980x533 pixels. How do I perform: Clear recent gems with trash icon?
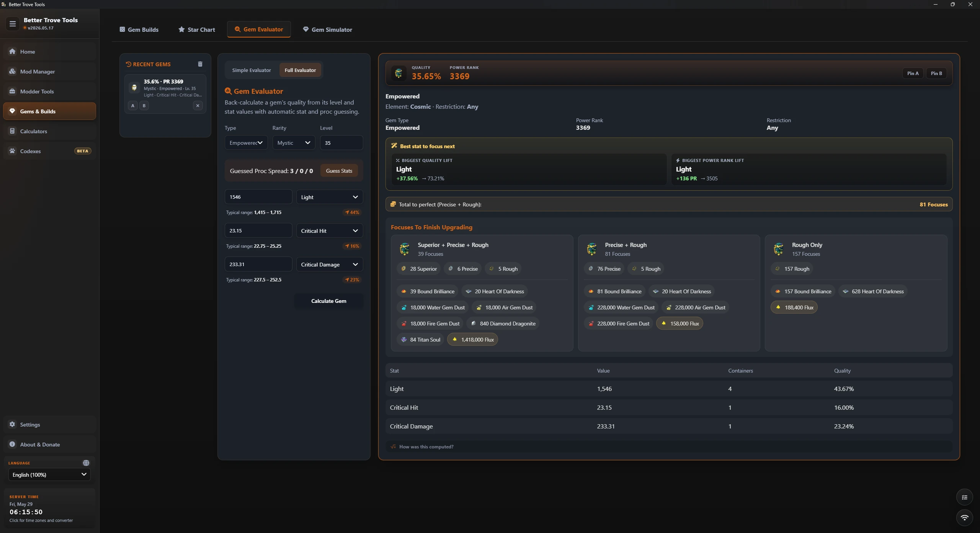pyautogui.click(x=200, y=64)
